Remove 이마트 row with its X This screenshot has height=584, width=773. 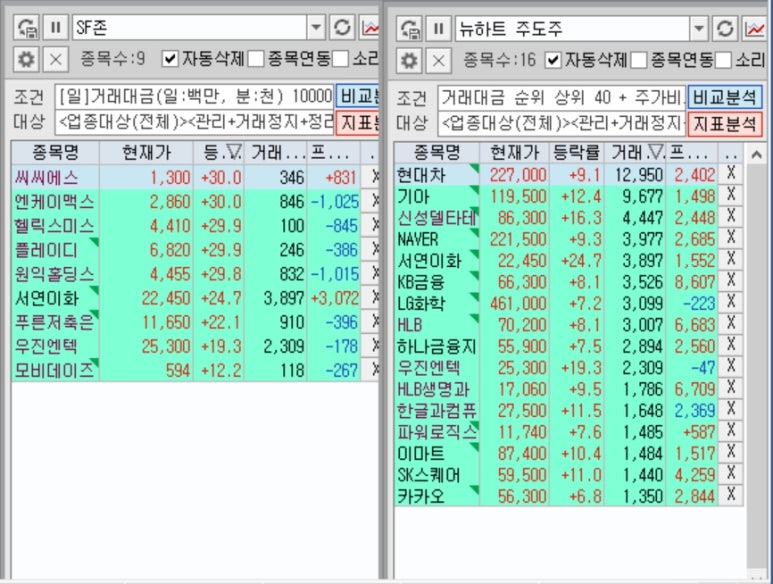(731, 452)
